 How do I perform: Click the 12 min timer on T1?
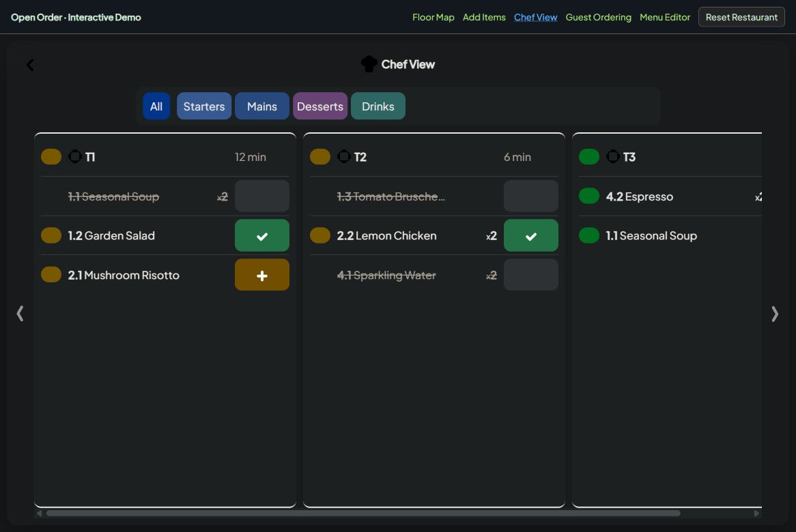point(251,157)
